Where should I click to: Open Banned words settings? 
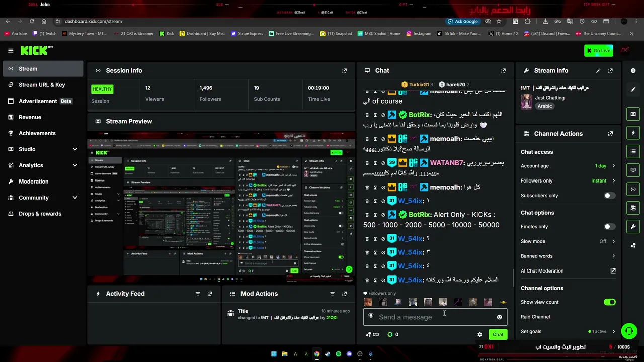point(568,256)
